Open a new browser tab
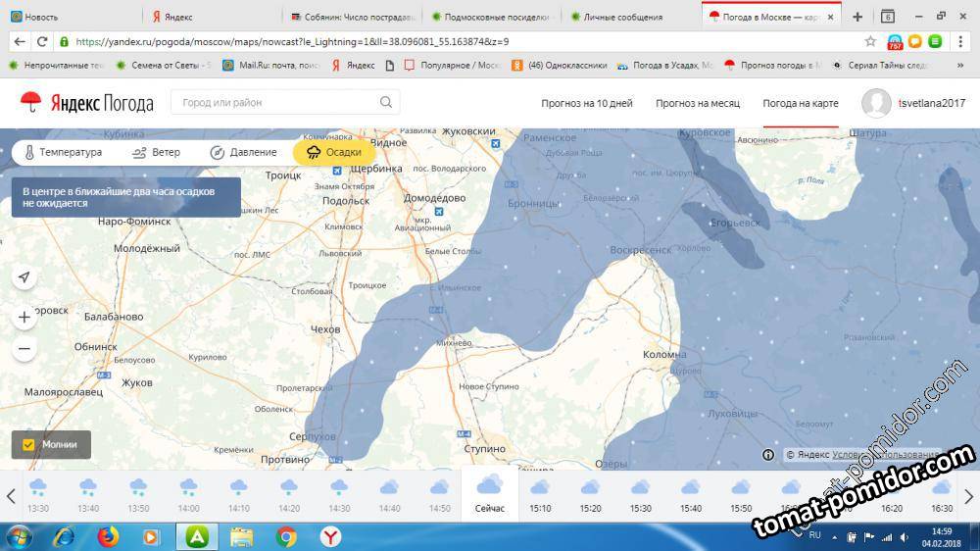This screenshot has height=551, width=980. (857, 17)
